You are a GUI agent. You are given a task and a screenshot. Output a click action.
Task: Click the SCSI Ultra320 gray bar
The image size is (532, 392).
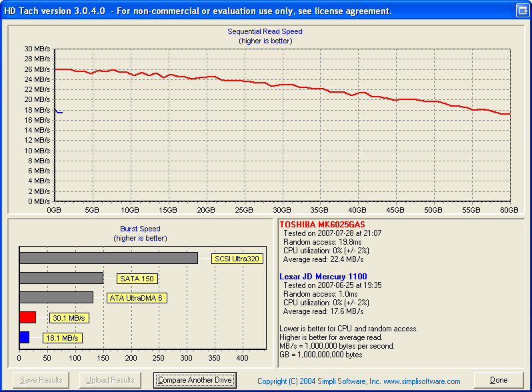point(109,258)
